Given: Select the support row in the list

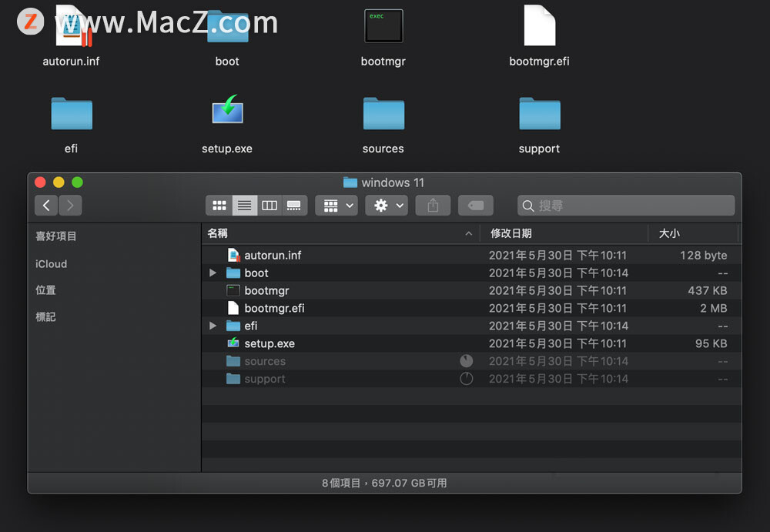Looking at the screenshot, I should pyautogui.click(x=471, y=379).
